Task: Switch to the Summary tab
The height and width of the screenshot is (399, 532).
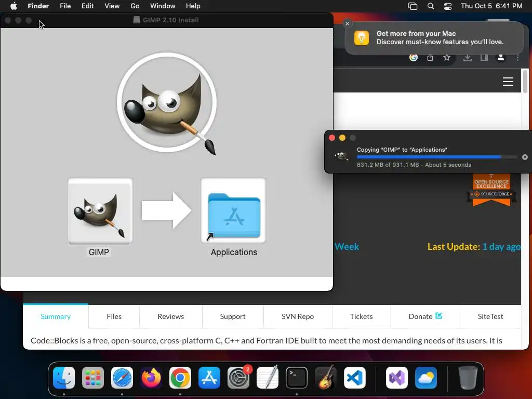Action: tap(56, 316)
